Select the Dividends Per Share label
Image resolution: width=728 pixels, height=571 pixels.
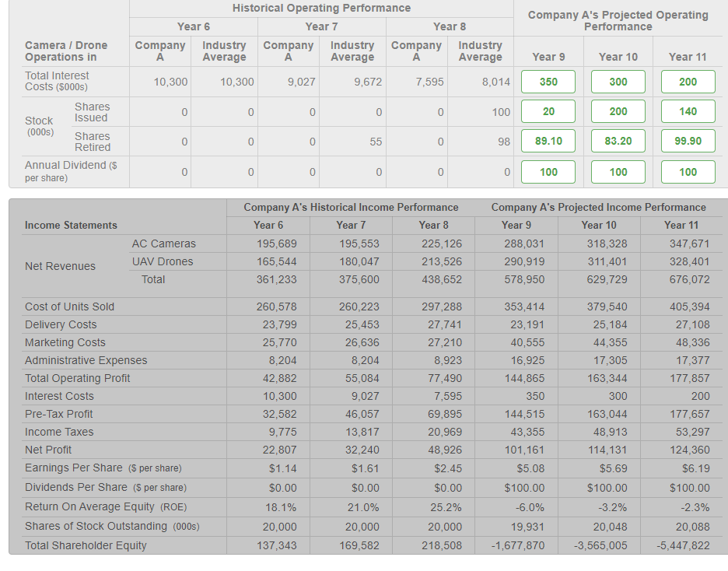(106, 488)
